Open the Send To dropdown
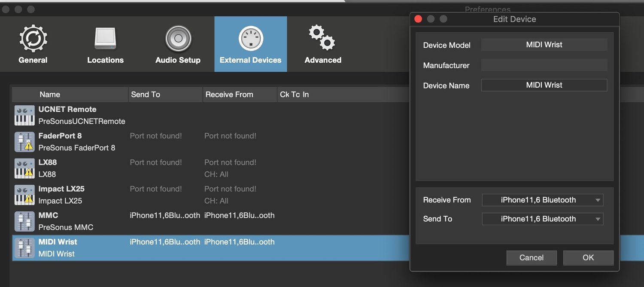 pyautogui.click(x=543, y=219)
